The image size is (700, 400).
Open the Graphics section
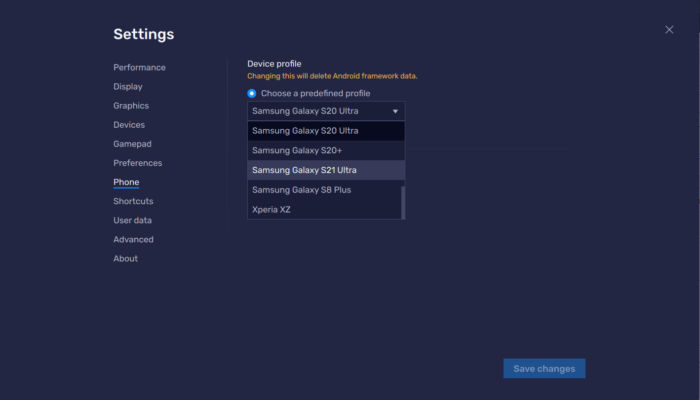click(131, 105)
